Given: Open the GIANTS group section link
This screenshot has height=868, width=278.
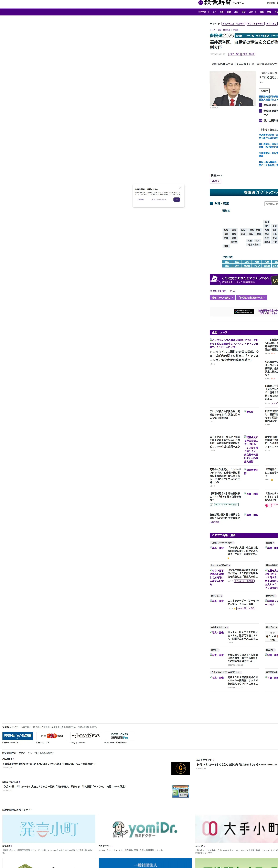Looking at the screenshot, I should point(8,759).
